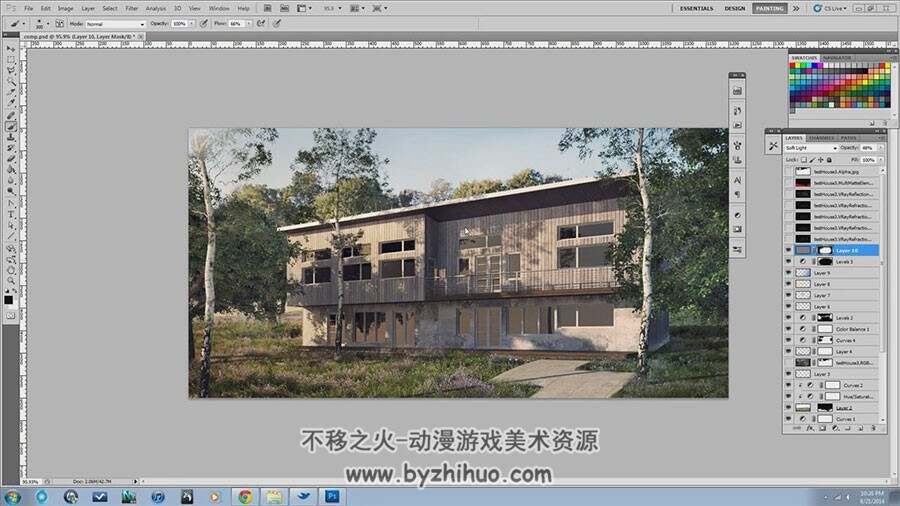
Task: Open layer Fill arrow in Layers panel
Action: 881,160
